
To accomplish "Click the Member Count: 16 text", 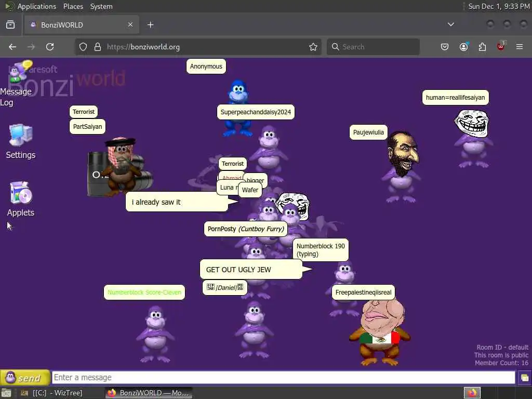I will [x=501, y=363].
